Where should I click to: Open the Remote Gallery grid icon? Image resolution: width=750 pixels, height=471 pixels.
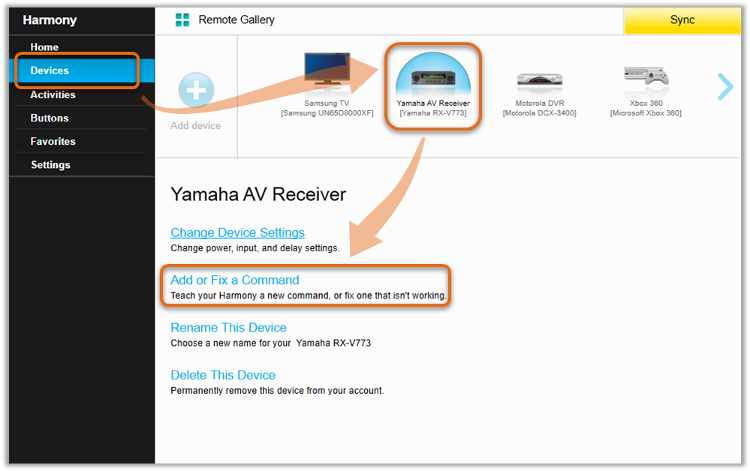(182, 20)
